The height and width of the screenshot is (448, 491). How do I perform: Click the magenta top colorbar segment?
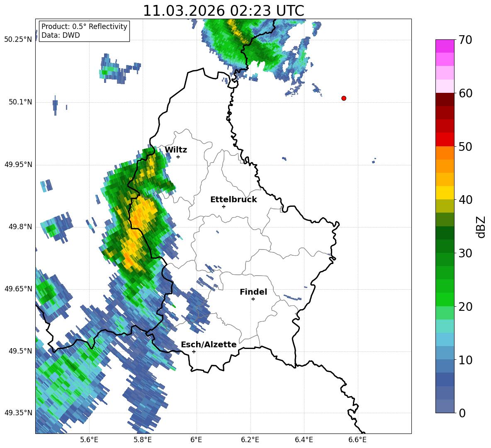[x=445, y=46]
